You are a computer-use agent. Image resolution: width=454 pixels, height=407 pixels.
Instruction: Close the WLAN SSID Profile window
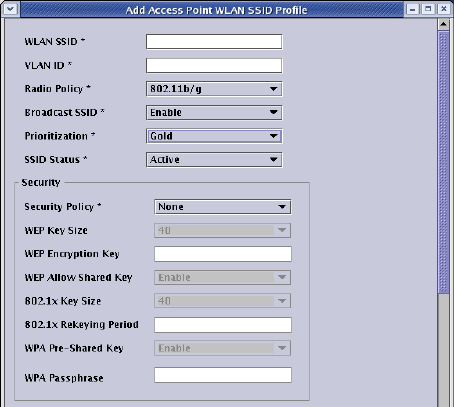tap(444, 9)
